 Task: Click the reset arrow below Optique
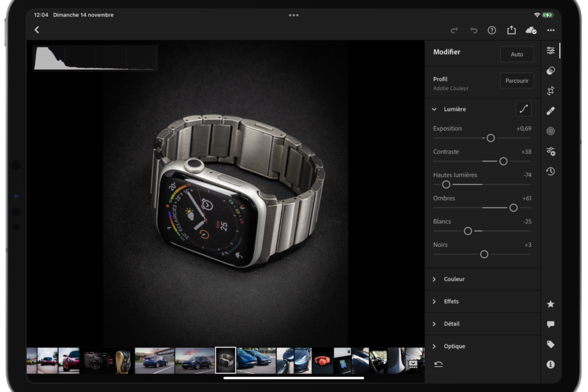(438, 365)
